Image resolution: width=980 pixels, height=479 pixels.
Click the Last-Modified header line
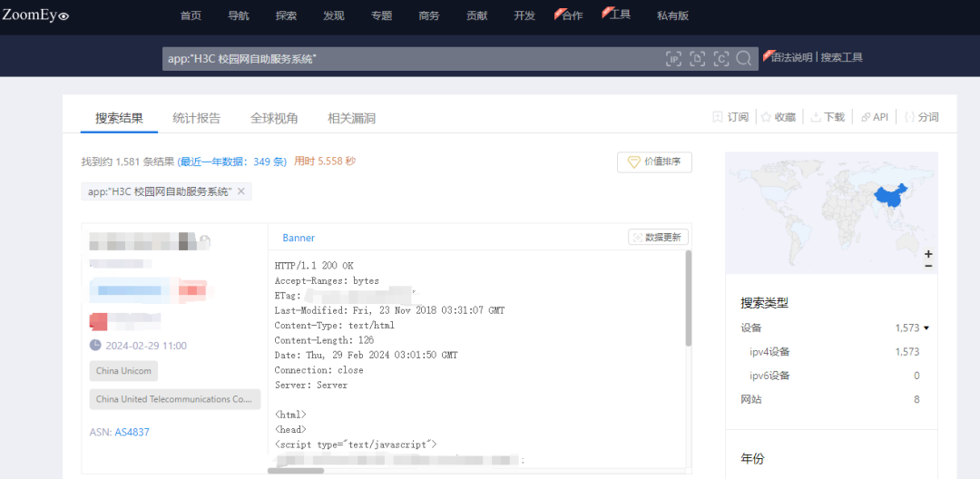coord(389,310)
